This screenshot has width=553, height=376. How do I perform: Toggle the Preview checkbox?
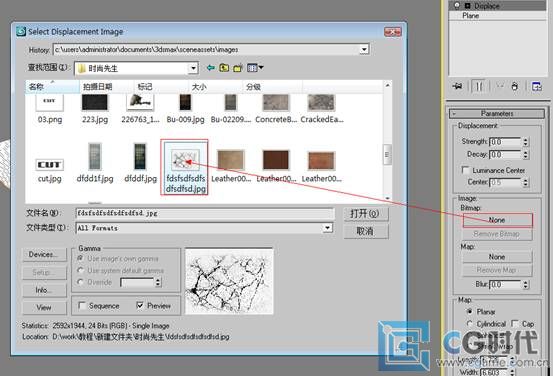pyautogui.click(x=140, y=305)
